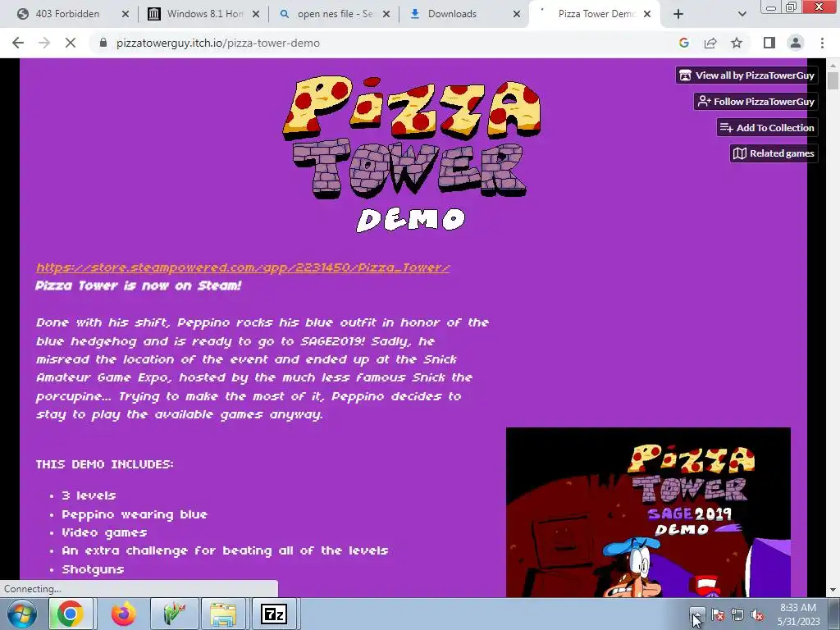Viewport: 840px width, 630px height.
Task: Open 7-Zip from the taskbar
Action: 274,614
